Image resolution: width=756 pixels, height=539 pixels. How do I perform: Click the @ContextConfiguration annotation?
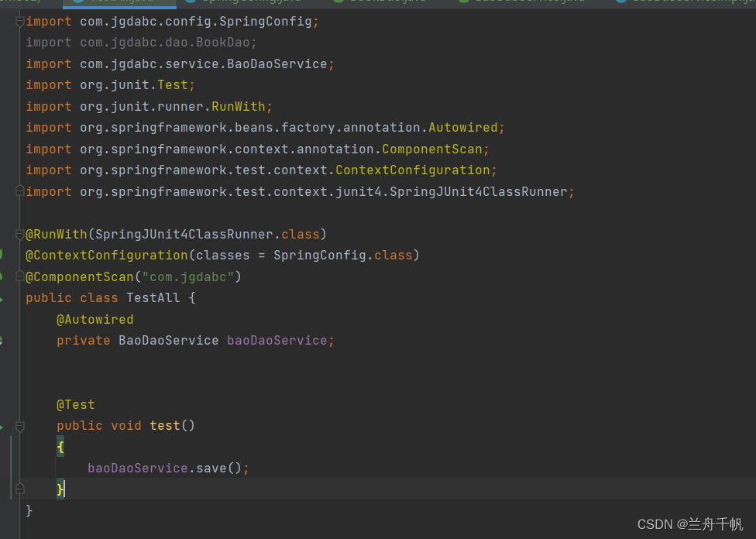click(x=107, y=255)
